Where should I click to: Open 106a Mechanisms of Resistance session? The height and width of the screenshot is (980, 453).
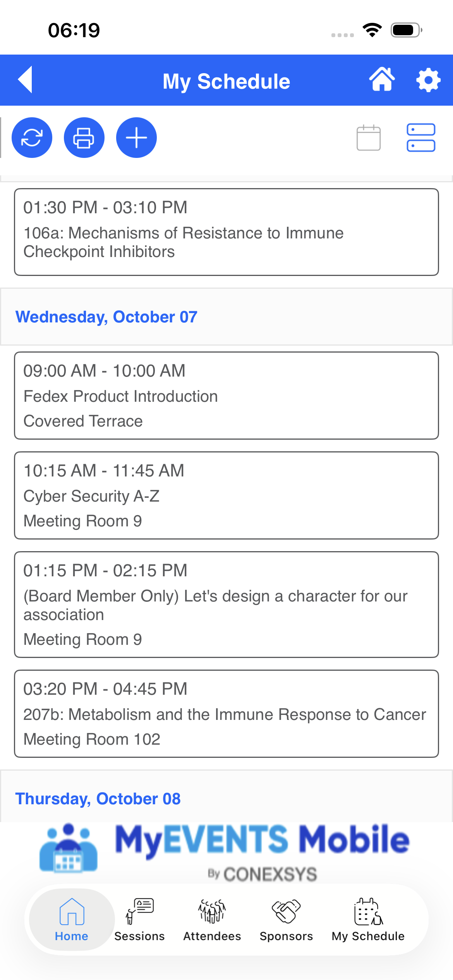click(226, 232)
